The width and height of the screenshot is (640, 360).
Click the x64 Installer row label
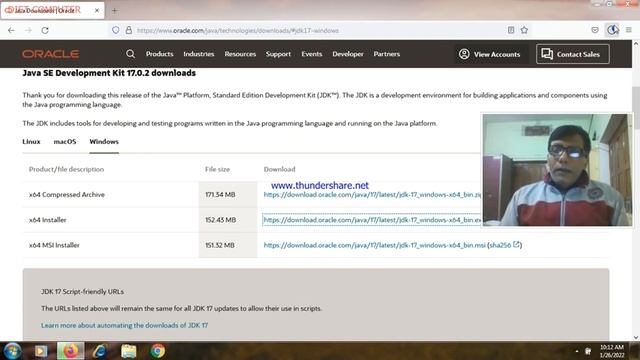[x=48, y=220]
